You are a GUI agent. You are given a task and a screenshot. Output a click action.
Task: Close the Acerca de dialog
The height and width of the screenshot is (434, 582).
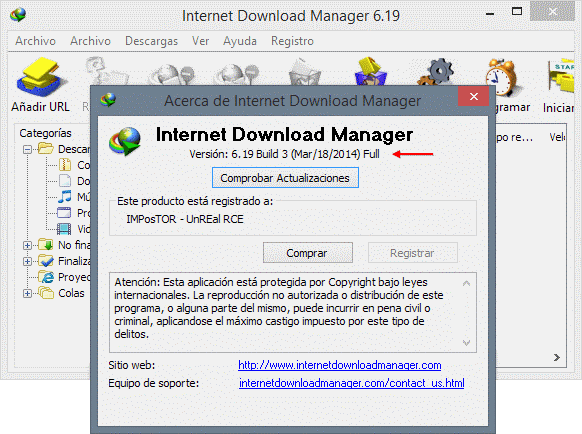474,97
